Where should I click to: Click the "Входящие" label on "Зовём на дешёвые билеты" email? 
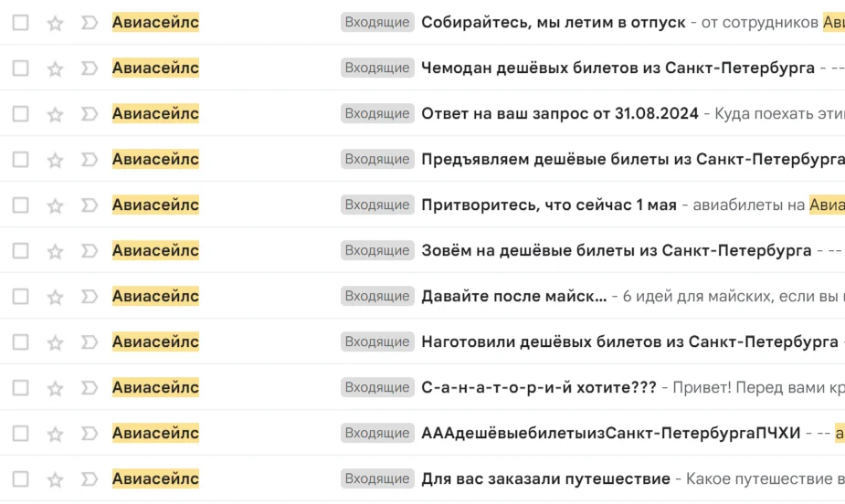point(376,251)
